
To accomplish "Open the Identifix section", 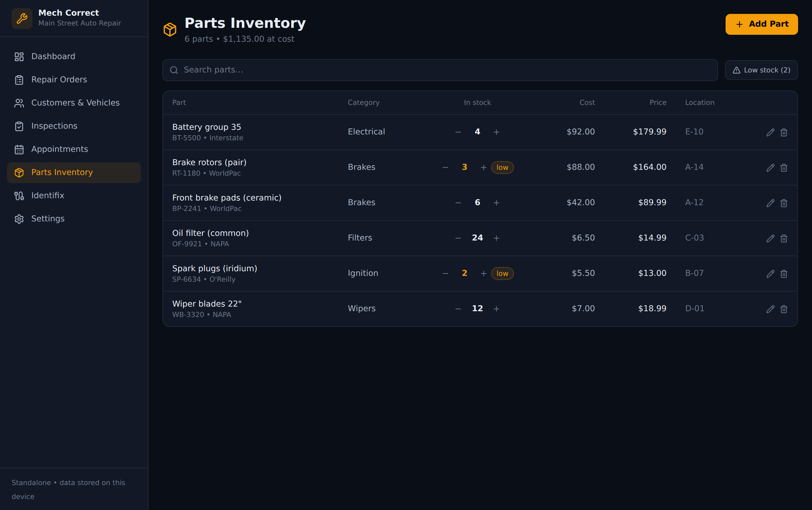I will pos(74,196).
